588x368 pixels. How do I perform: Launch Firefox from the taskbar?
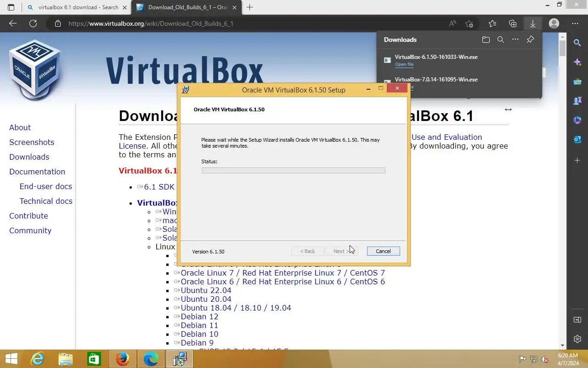point(123,359)
